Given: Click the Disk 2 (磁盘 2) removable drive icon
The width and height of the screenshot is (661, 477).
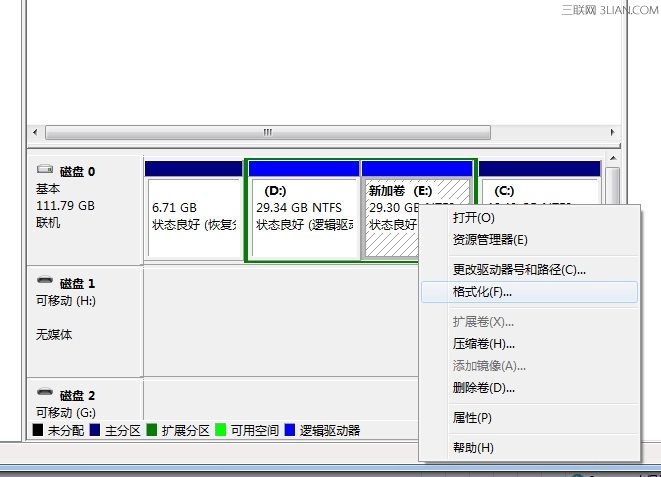Looking at the screenshot, I should tap(46, 394).
